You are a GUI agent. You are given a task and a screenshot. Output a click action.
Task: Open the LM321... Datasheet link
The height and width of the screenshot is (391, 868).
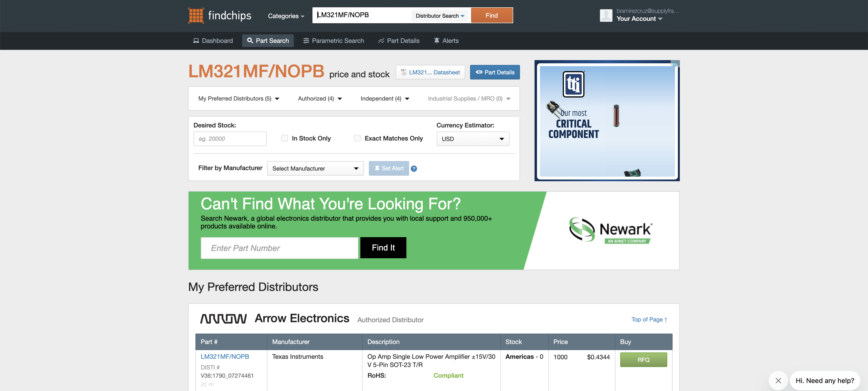click(x=430, y=72)
